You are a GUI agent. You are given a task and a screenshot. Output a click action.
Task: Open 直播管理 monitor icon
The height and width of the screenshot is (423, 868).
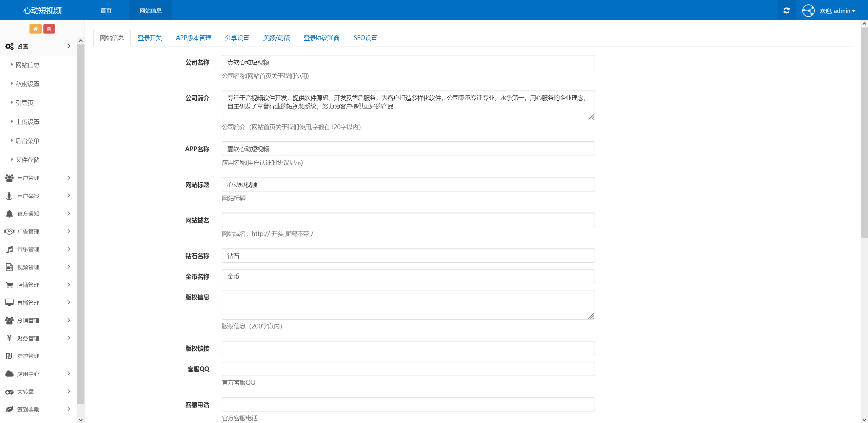[9, 302]
